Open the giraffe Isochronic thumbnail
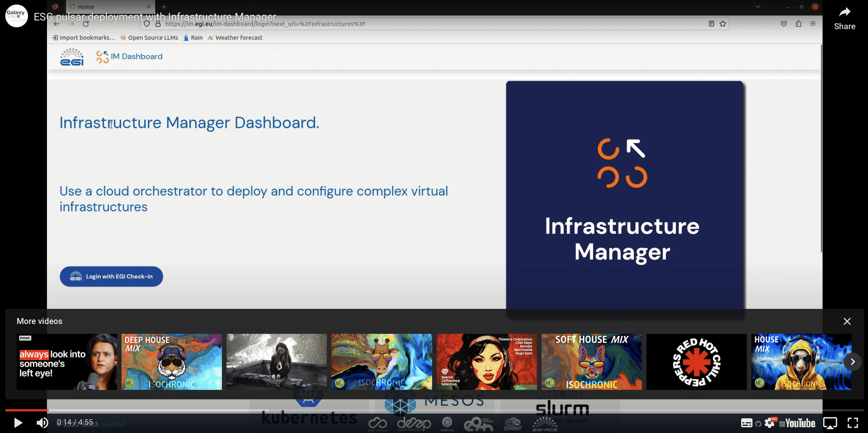The image size is (868, 433). coord(381,362)
